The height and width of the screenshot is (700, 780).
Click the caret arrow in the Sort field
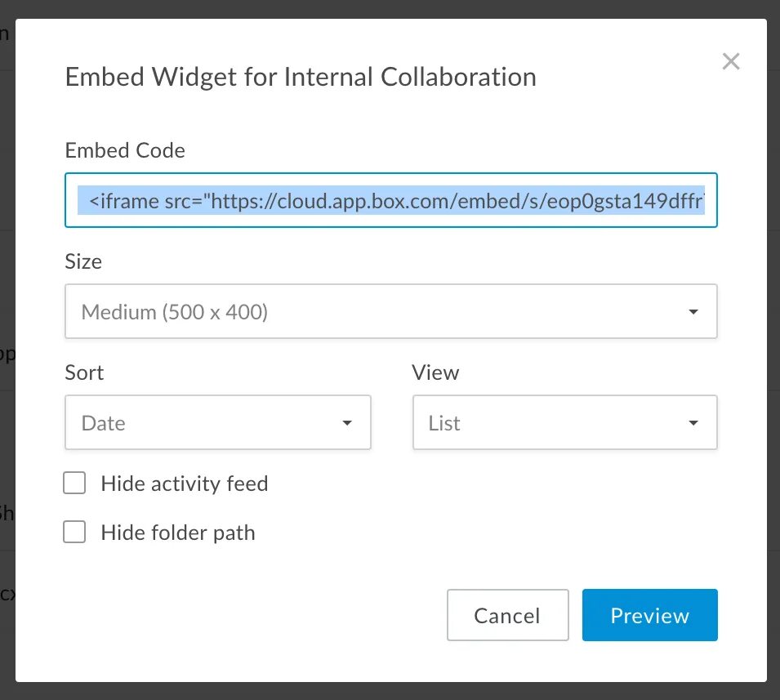pyautogui.click(x=347, y=423)
